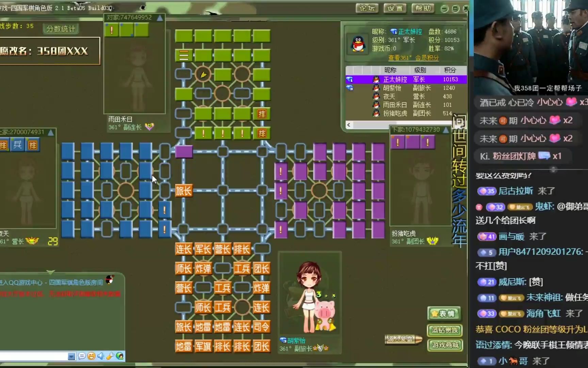
Task: Click penguin icon in 夜天 list row
Action: point(376,96)
